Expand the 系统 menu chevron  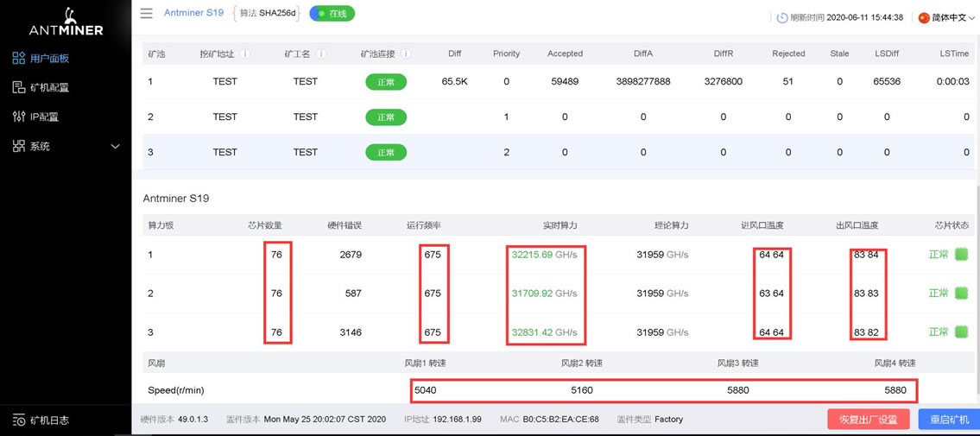115,147
